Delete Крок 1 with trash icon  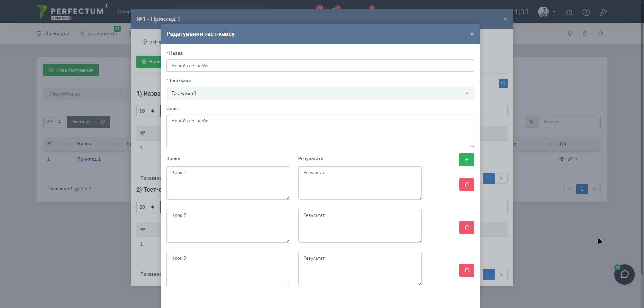(x=466, y=184)
